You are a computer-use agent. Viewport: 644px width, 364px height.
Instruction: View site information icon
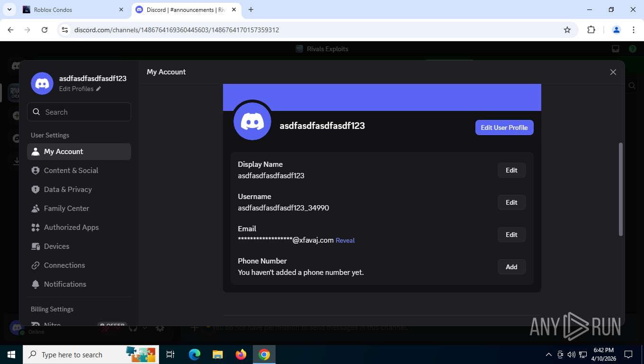(65, 30)
